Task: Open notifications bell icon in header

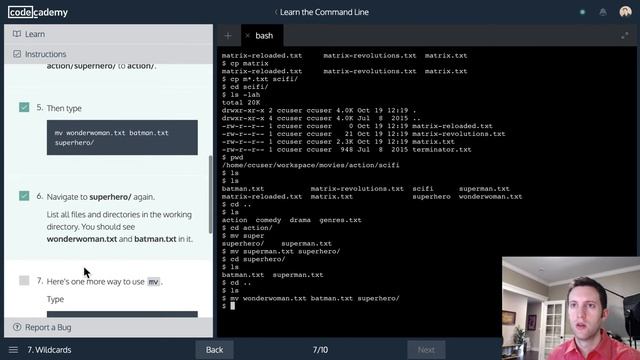Action: [x=603, y=12]
